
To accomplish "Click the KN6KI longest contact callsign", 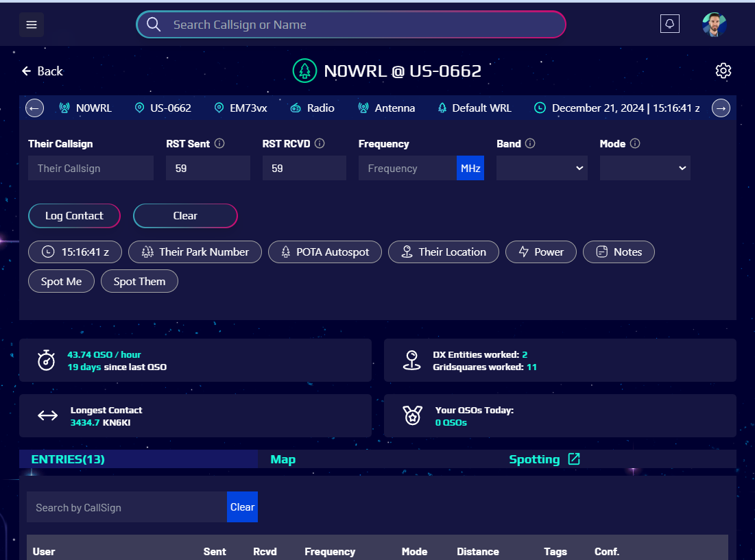I will pos(117,422).
